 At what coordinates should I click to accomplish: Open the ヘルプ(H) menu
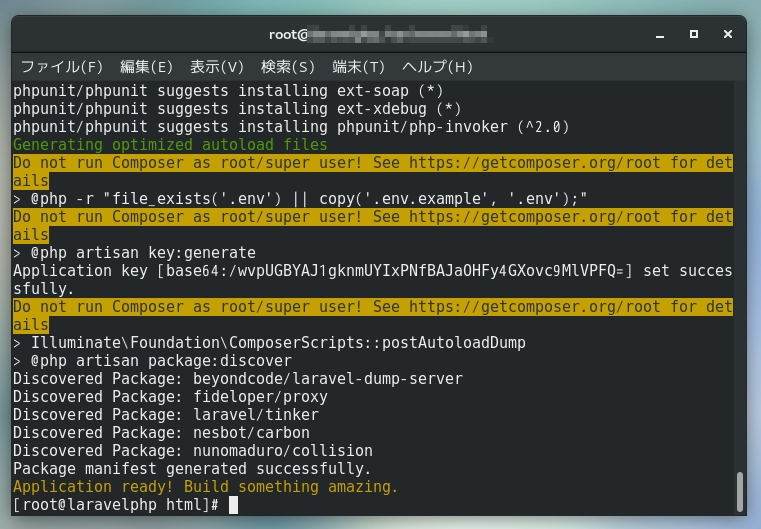[437, 66]
